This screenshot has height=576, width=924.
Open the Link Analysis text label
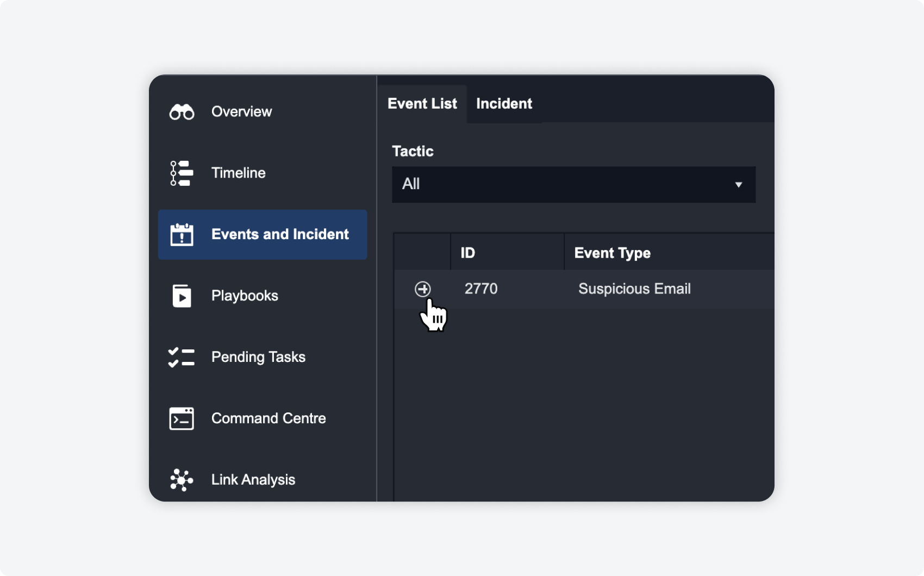(x=253, y=480)
